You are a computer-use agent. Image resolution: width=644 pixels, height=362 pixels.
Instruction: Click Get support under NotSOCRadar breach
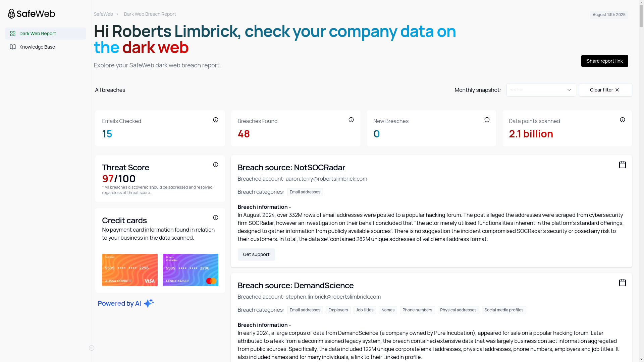click(x=256, y=254)
